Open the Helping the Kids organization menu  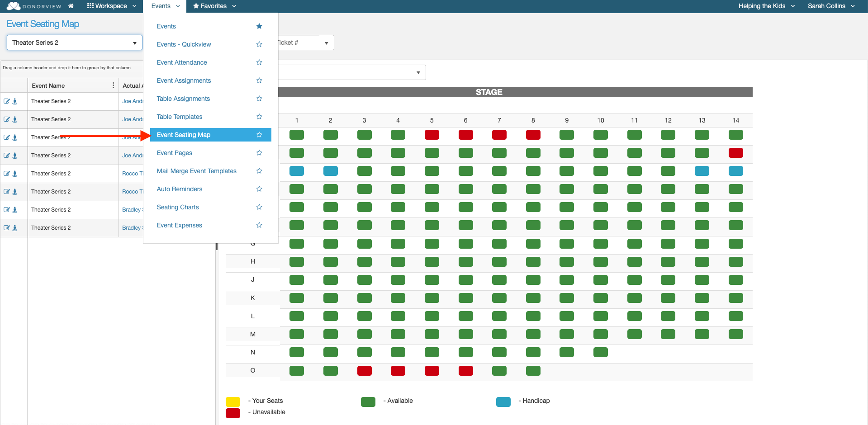767,6
